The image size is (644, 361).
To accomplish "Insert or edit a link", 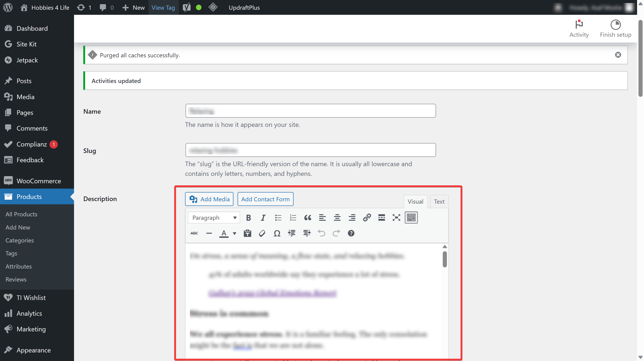I will tap(366, 218).
